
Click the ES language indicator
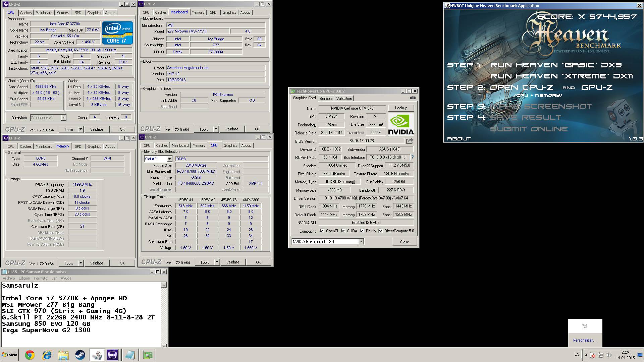coord(577,354)
